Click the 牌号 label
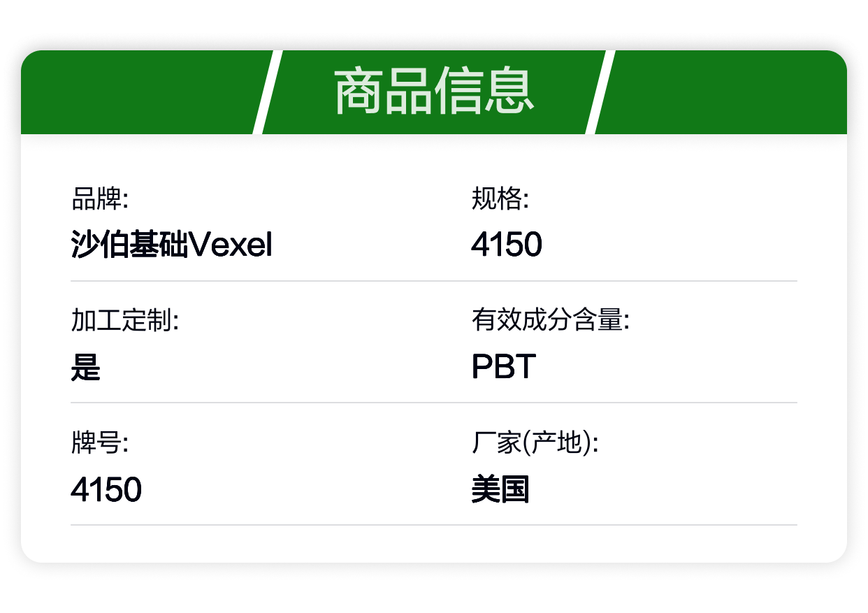Screen dimensions: 868x613 pyautogui.click(x=99, y=443)
